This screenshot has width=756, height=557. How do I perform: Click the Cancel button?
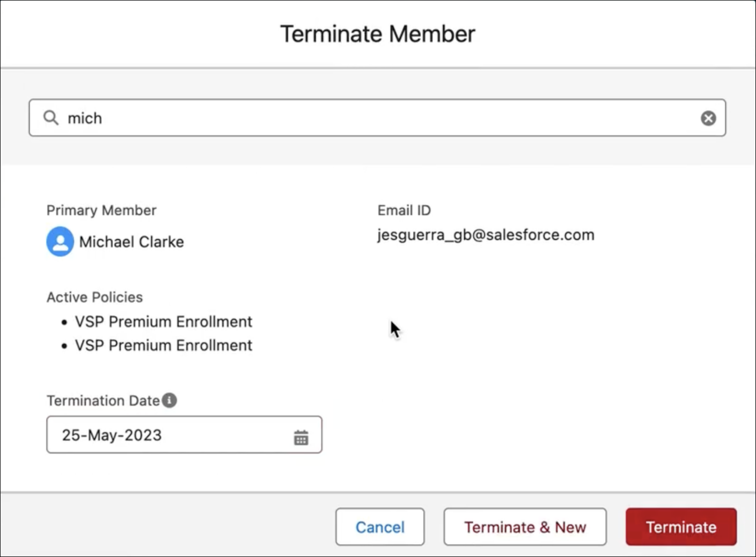tap(380, 527)
